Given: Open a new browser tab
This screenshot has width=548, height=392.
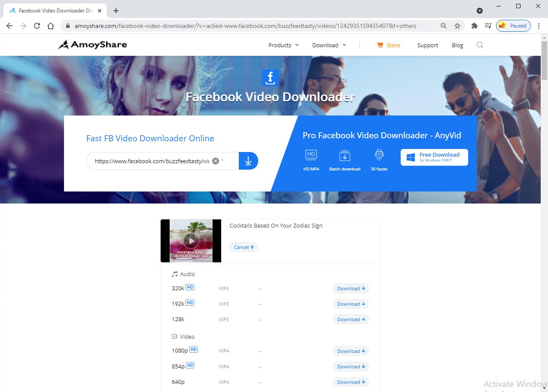Looking at the screenshot, I should [116, 11].
